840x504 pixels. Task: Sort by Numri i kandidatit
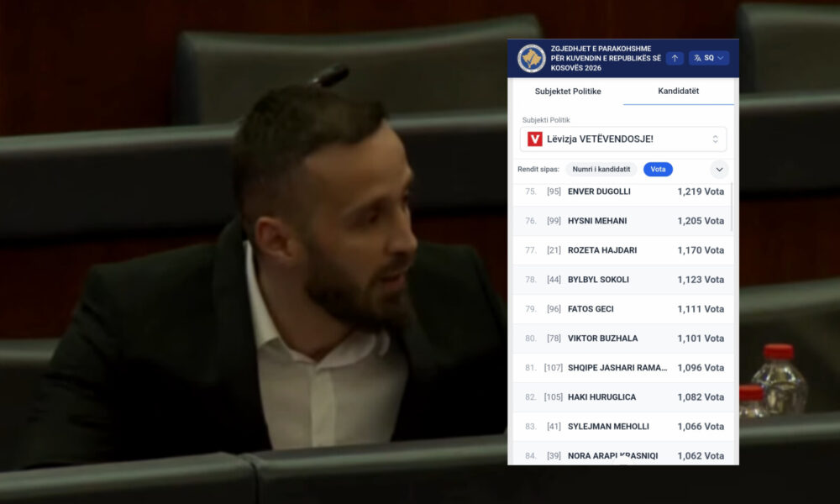(601, 169)
